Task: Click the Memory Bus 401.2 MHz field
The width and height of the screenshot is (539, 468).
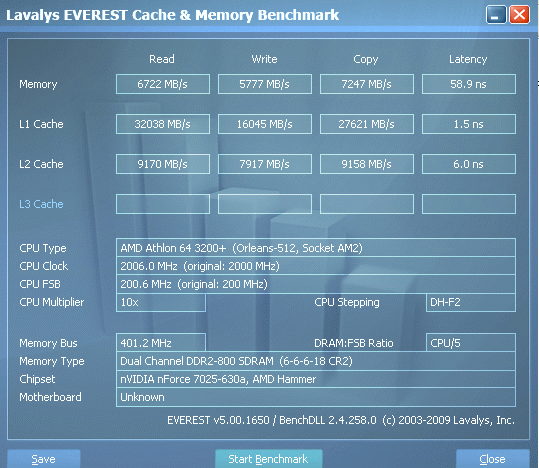Action: (161, 342)
